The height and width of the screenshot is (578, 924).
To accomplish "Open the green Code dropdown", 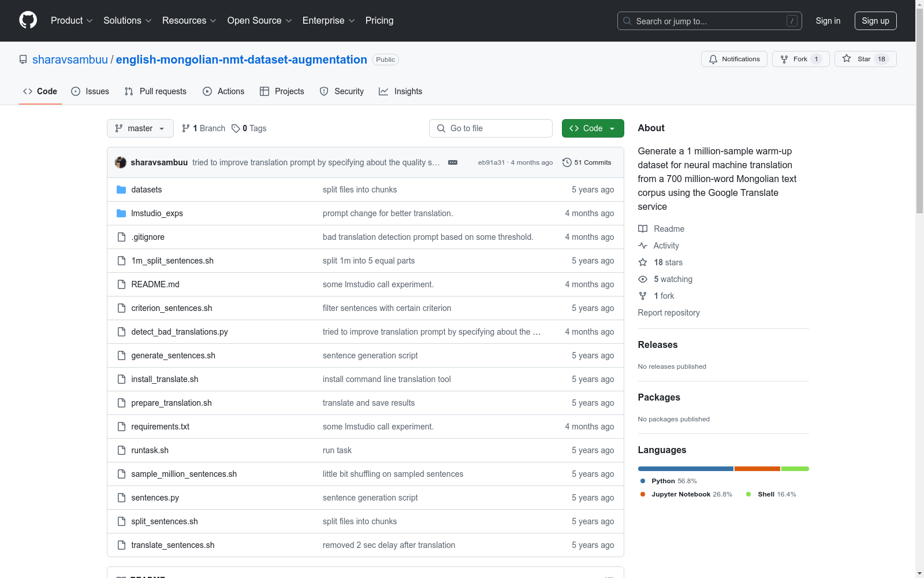I will (x=593, y=128).
